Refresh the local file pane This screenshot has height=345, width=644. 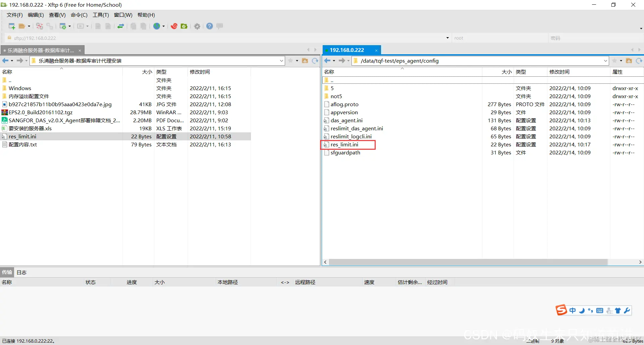click(315, 61)
